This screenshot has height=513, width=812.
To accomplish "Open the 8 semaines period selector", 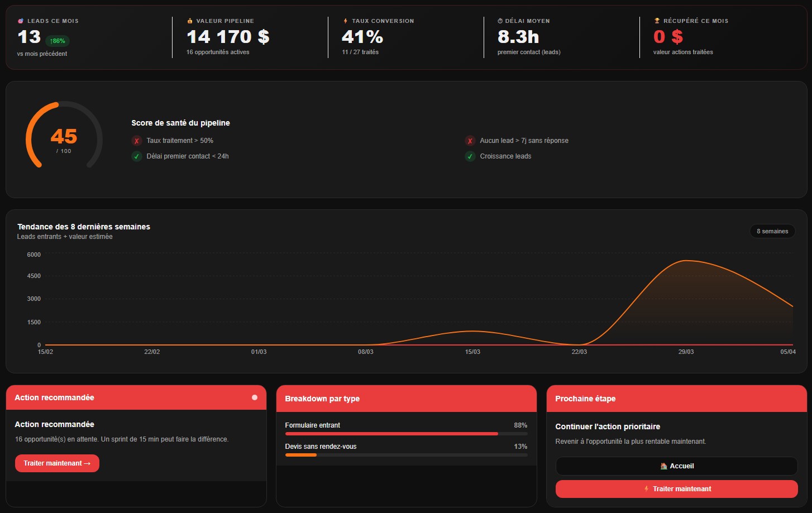I will (772, 231).
